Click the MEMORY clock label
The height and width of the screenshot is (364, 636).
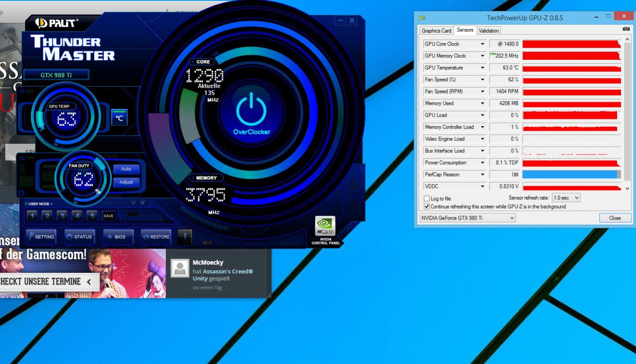(x=207, y=178)
